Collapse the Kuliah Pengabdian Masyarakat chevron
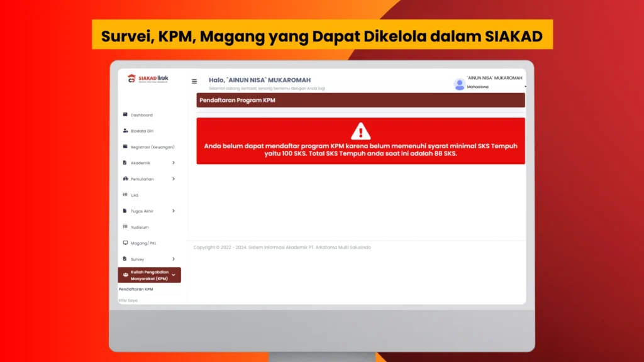Screen dimensions: 644x362 click(x=174, y=275)
